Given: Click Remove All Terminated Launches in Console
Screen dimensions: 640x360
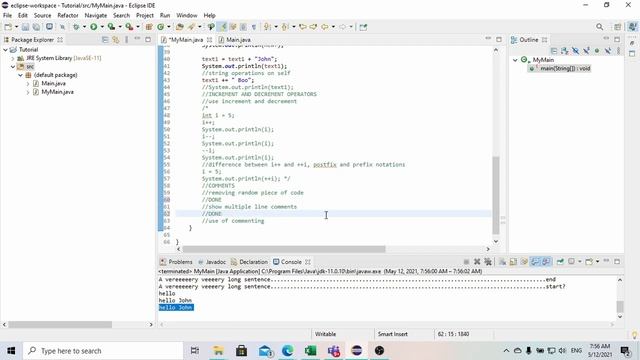Looking at the screenshot, I should coord(488,262).
